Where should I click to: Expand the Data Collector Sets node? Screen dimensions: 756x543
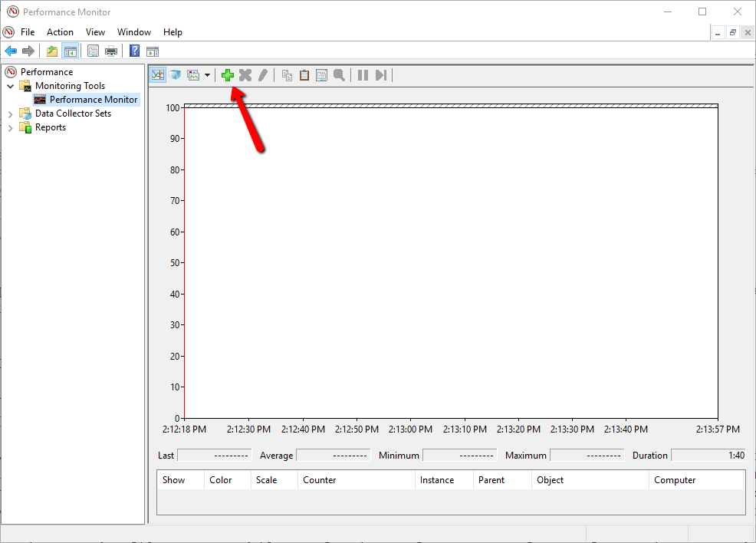[x=11, y=114]
